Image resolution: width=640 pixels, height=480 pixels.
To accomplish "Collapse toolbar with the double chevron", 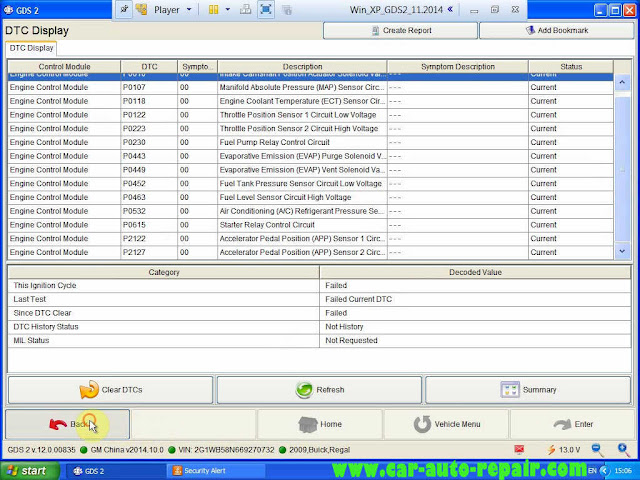I will tap(450, 9).
